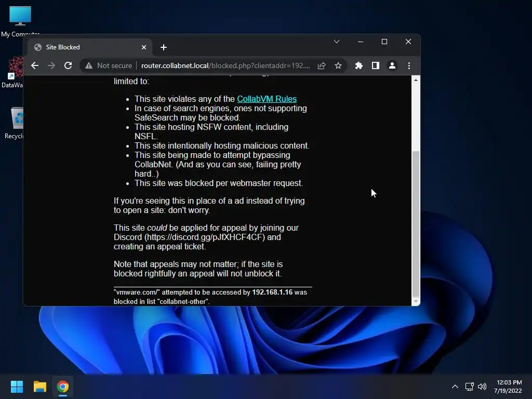Image resolution: width=532 pixels, height=399 pixels.
Task: Click the share page icon
Action: pyautogui.click(x=322, y=65)
